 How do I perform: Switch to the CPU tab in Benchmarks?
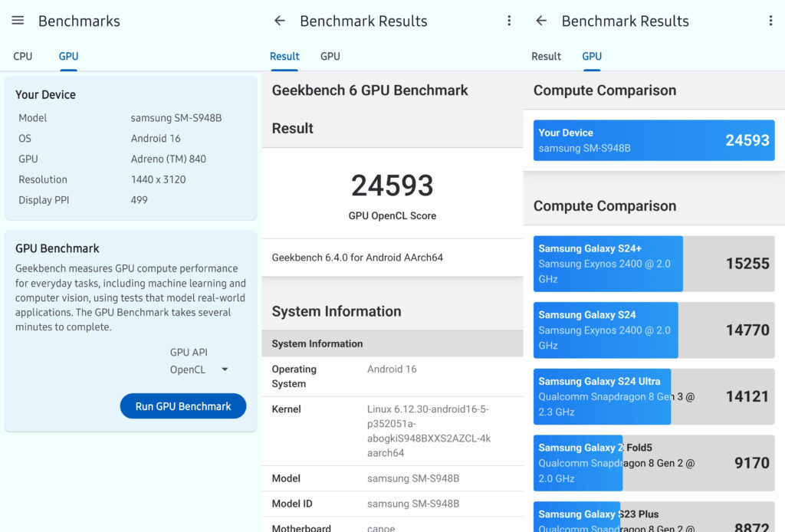click(x=22, y=56)
